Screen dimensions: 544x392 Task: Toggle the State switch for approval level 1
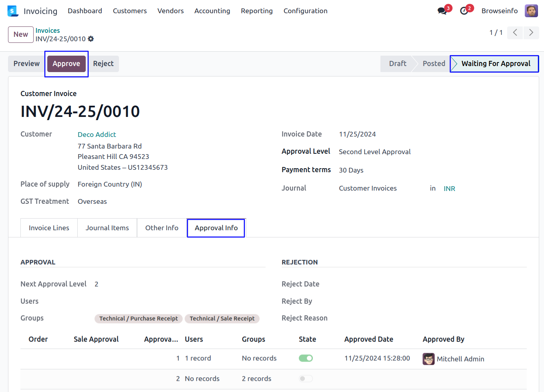(306, 358)
